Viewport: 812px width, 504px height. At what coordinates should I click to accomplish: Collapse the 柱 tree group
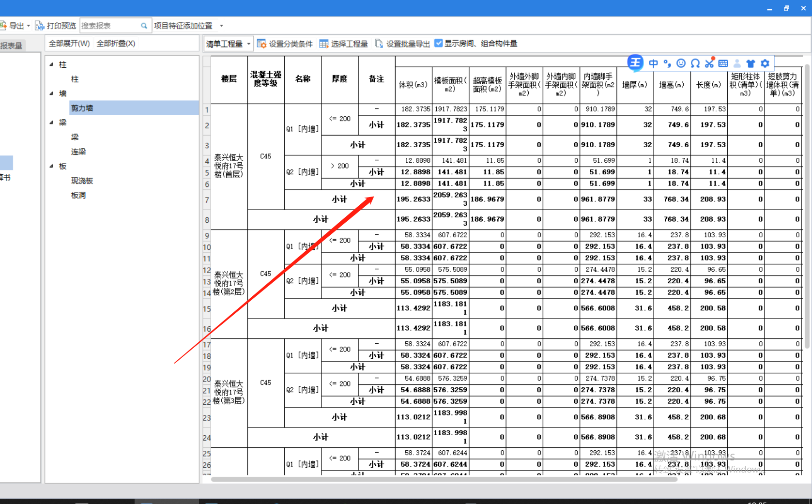52,64
